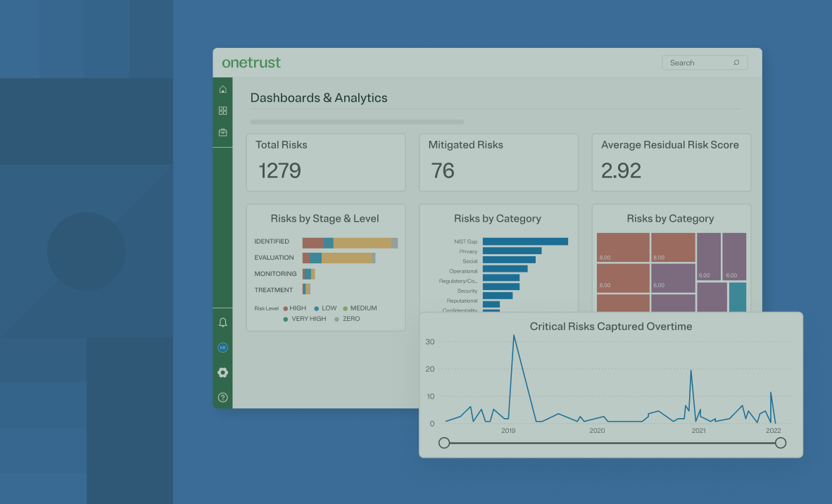The height and width of the screenshot is (504, 832).
Task: Click the home icon in sidebar
Action: click(x=222, y=89)
